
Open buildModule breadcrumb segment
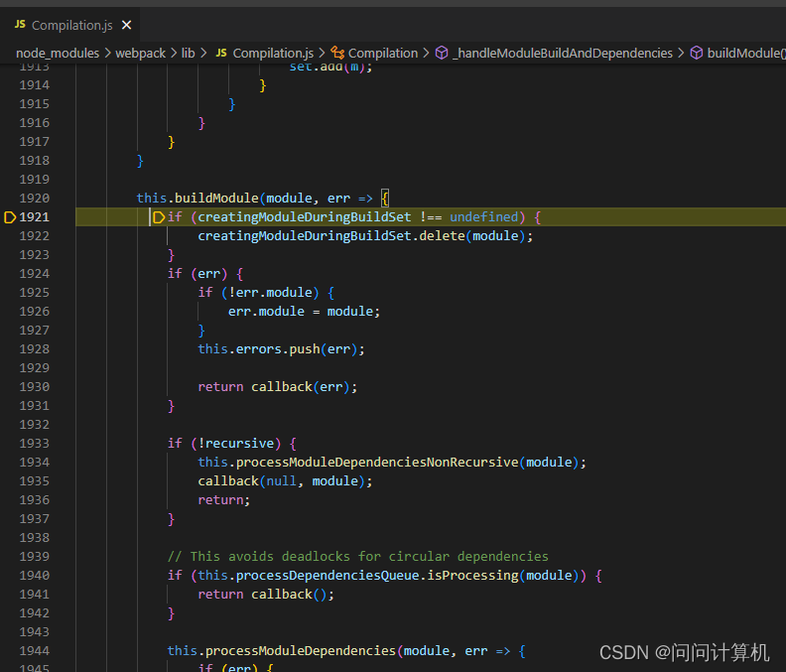pos(746,54)
